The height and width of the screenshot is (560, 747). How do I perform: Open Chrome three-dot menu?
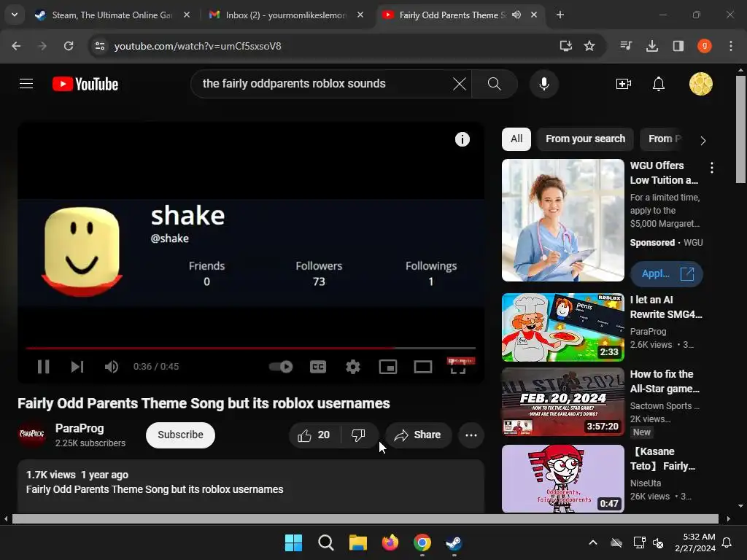(x=731, y=46)
